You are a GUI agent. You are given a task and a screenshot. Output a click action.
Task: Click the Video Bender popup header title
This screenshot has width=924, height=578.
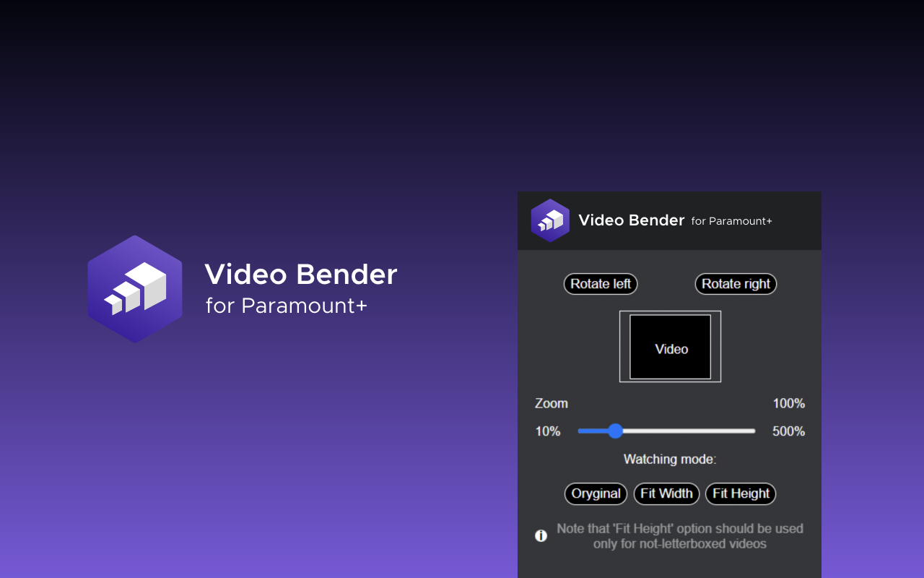[x=632, y=220]
